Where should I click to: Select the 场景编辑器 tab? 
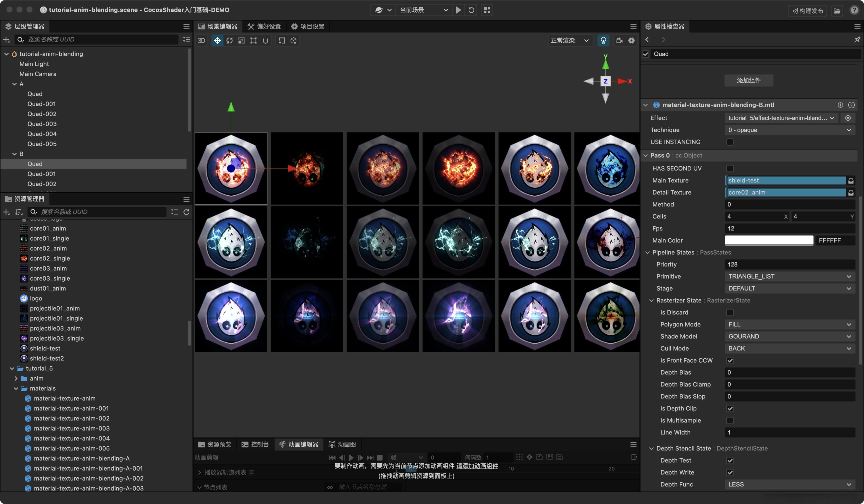[x=218, y=27]
